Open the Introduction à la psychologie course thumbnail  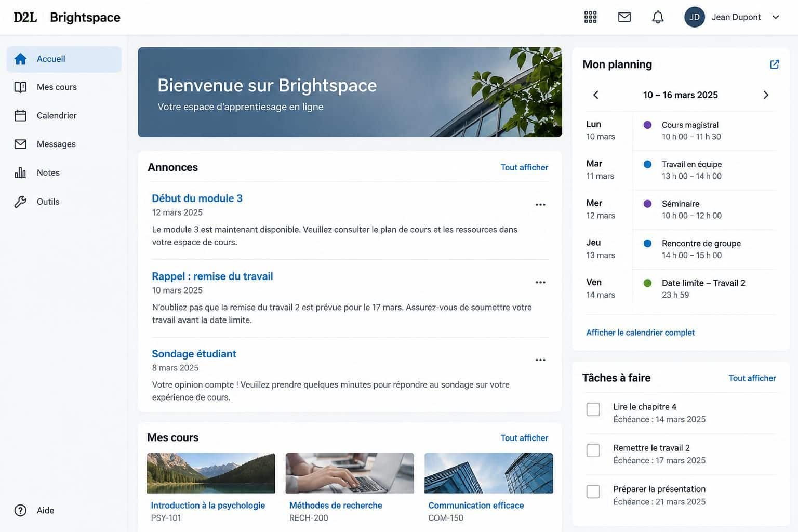click(211, 473)
